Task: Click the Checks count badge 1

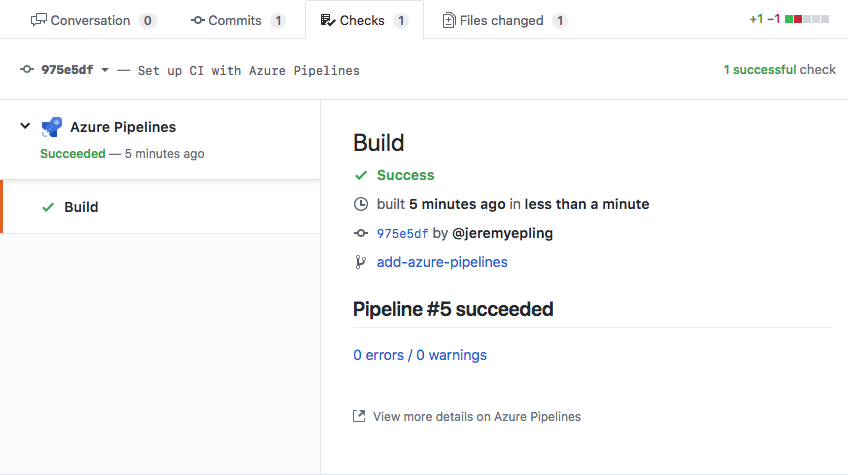Action: (401, 21)
